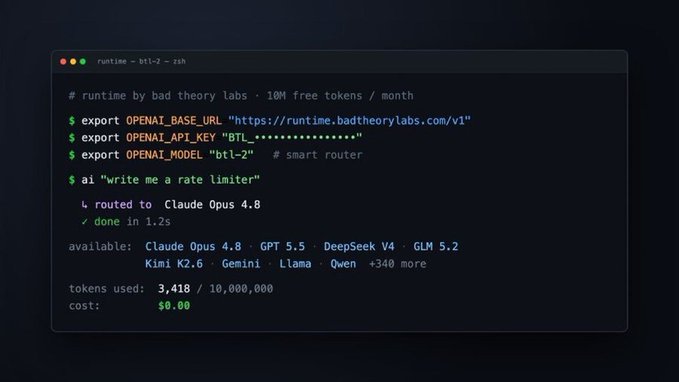
Task: Click the 'write me a rate limiter' prompt
Action: [180, 180]
